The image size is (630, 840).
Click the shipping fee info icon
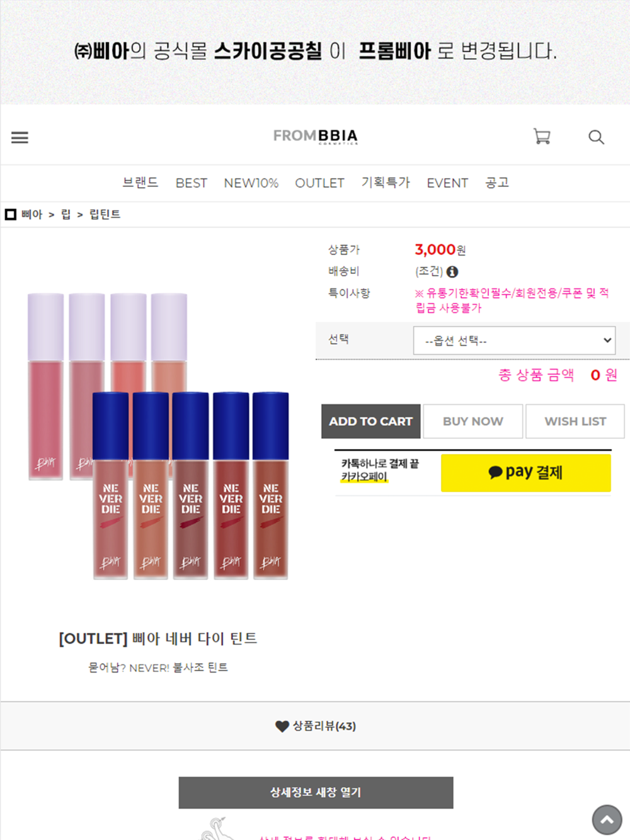pos(452,271)
